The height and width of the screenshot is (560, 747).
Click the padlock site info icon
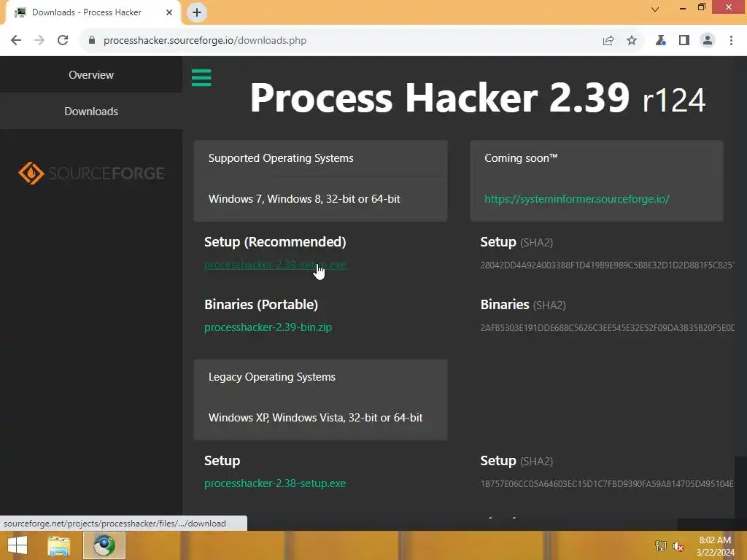point(92,41)
